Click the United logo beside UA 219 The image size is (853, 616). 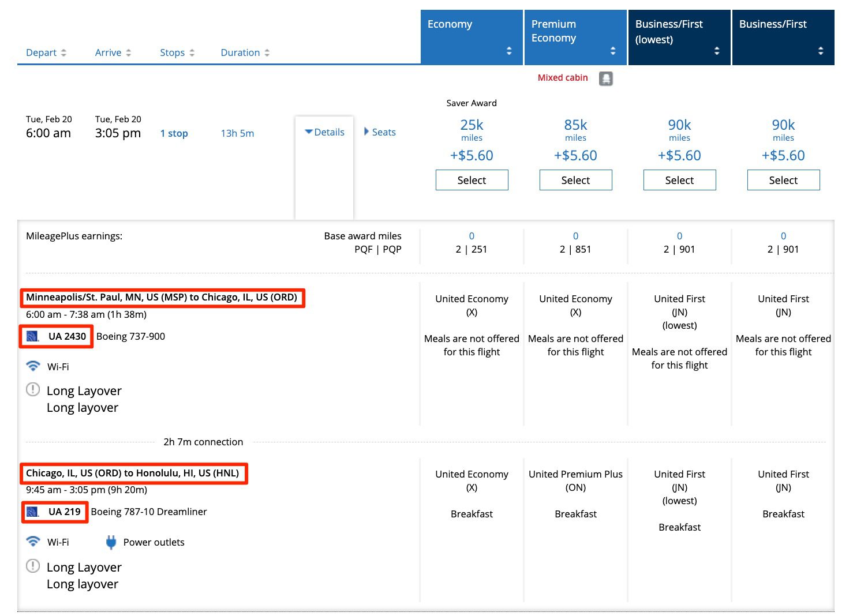33,512
